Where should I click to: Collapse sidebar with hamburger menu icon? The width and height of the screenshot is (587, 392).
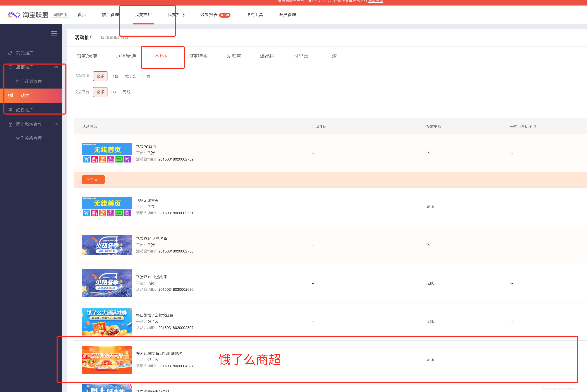pos(54,33)
